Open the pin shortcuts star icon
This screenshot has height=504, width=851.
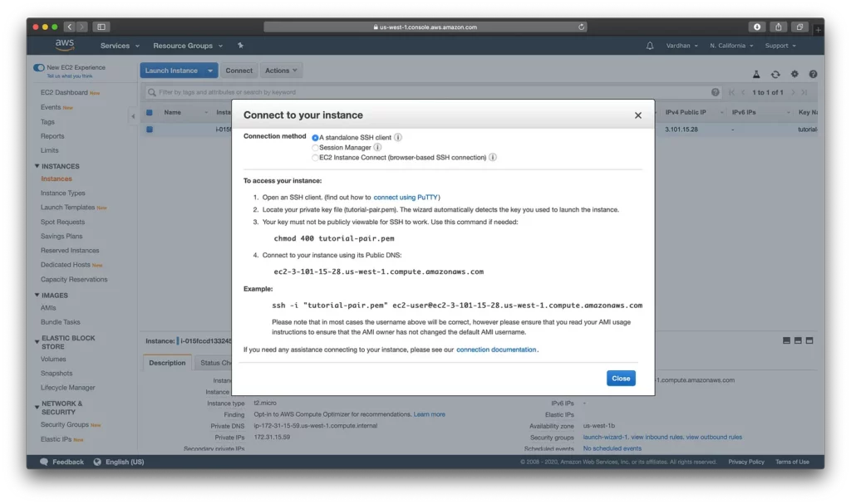tap(240, 46)
